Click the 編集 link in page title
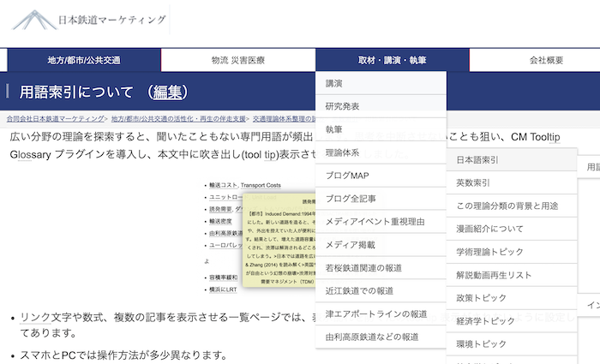The height and width of the screenshot is (364, 600). (x=168, y=92)
